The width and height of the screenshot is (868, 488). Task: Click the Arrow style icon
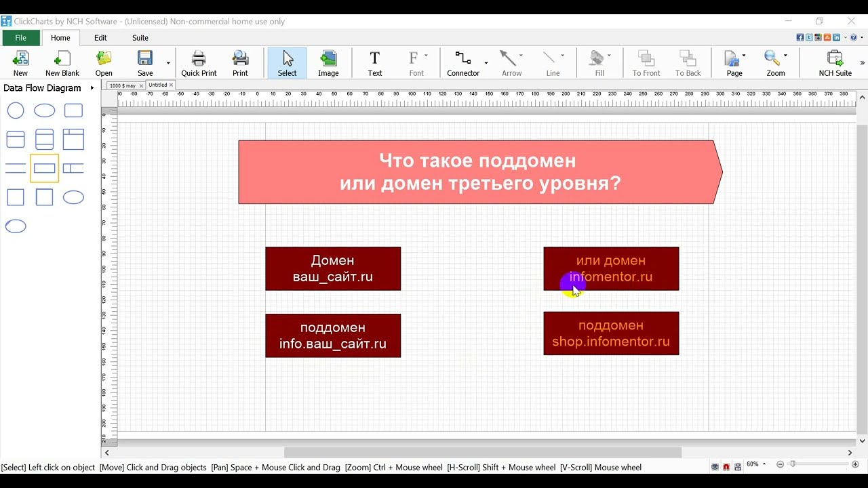pos(508,58)
